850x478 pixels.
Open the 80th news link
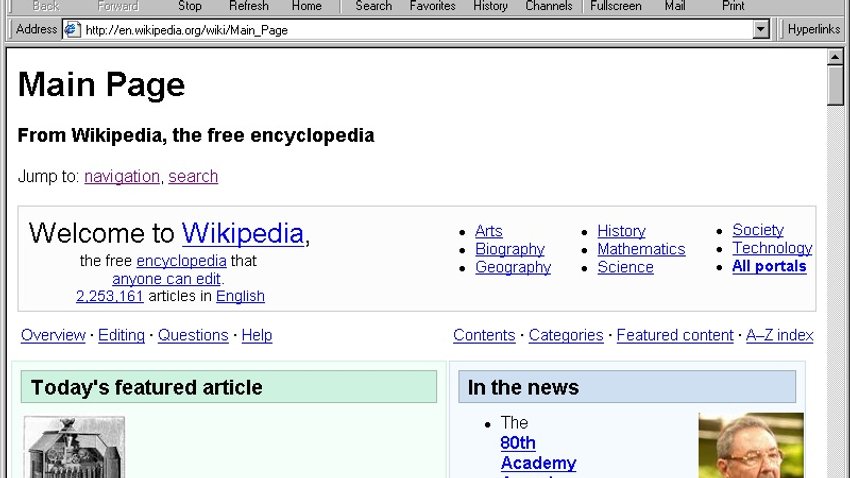tap(518, 443)
